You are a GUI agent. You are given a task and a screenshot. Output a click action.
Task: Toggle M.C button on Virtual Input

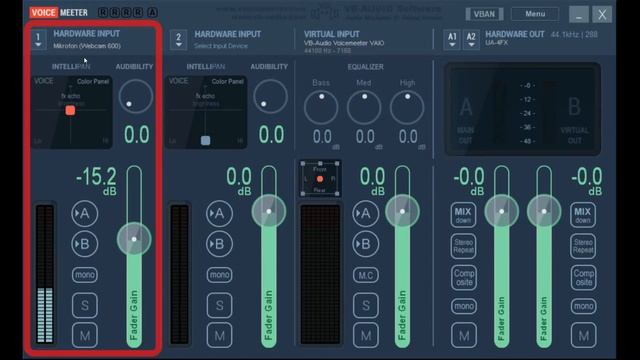pyautogui.click(x=366, y=275)
